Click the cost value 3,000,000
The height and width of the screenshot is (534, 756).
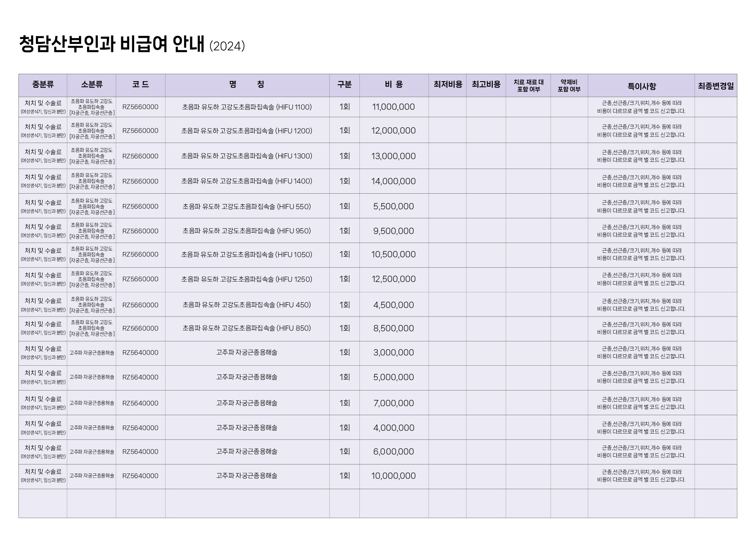[x=393, y=352]
